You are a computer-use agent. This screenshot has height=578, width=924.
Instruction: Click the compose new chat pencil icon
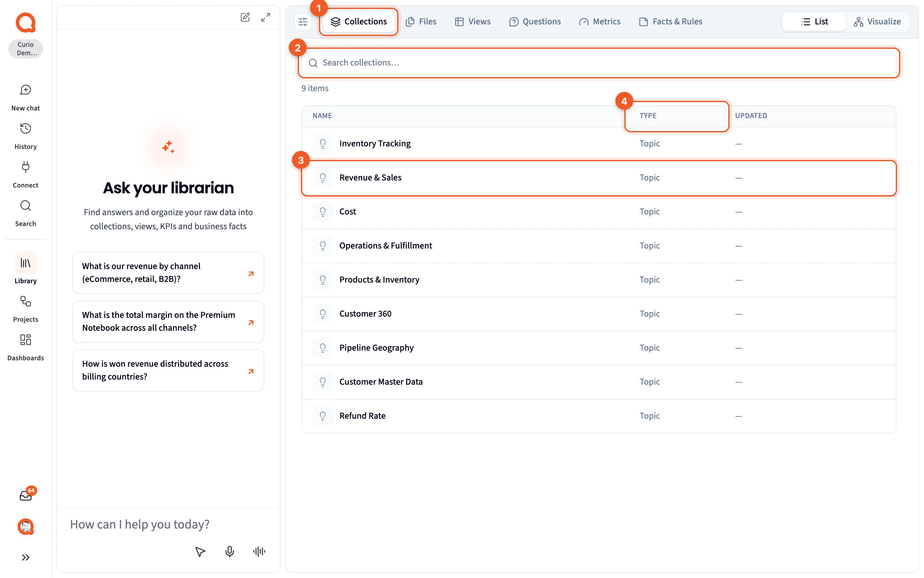click(x=245, y=17)
